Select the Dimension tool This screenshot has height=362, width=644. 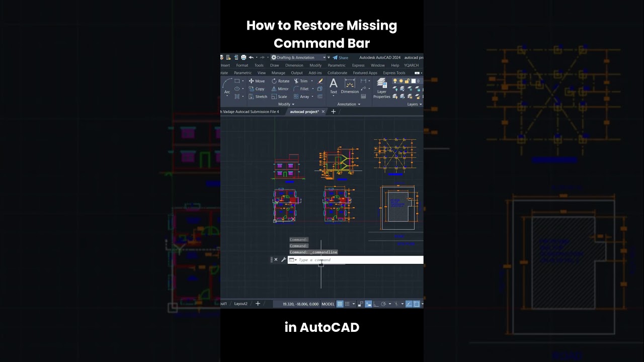click(350, 85)
